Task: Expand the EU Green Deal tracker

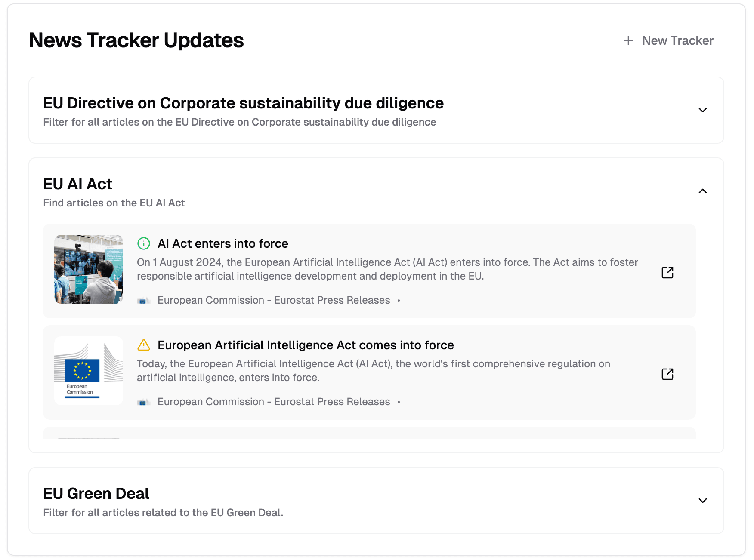Action: pos(702,501)
